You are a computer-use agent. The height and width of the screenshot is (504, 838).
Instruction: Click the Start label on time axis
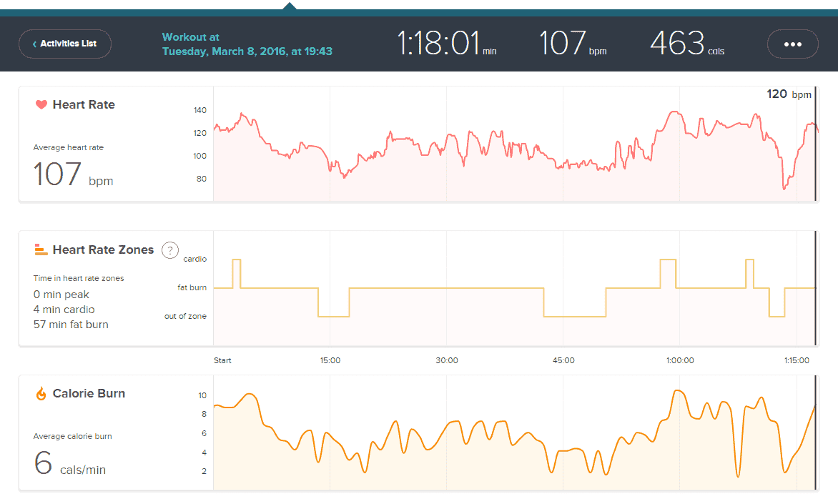tap(222, 360)
